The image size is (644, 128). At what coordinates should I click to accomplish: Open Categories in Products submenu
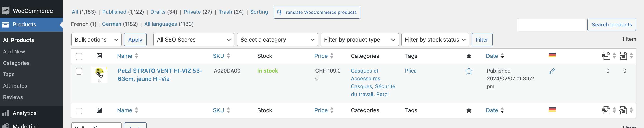click(16, 63)
